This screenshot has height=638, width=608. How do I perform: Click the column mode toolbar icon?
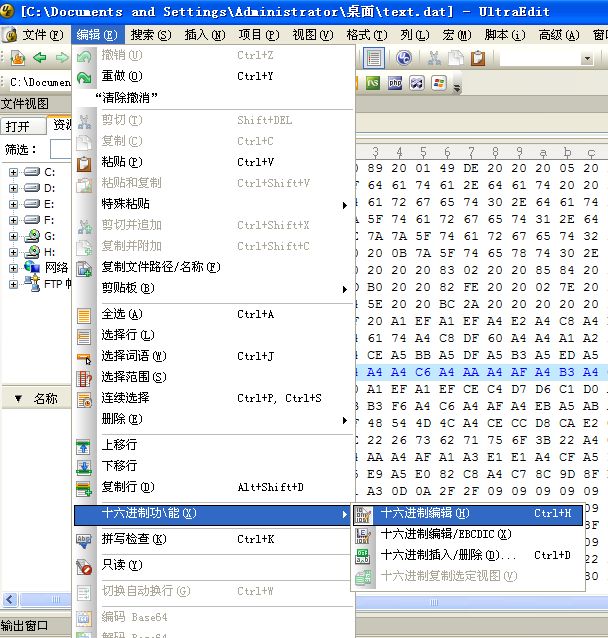tap(374, 58)
